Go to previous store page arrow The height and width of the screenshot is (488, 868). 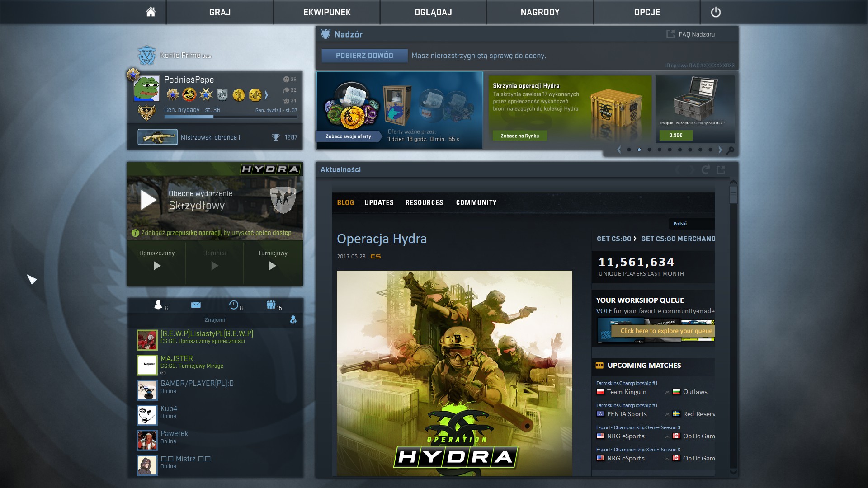click(619, 150)
